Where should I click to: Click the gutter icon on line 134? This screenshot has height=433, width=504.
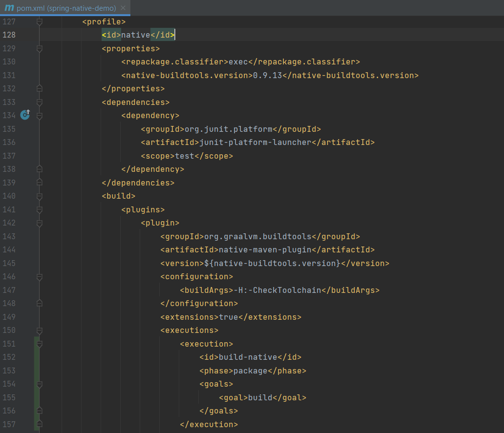pos(25,114)
